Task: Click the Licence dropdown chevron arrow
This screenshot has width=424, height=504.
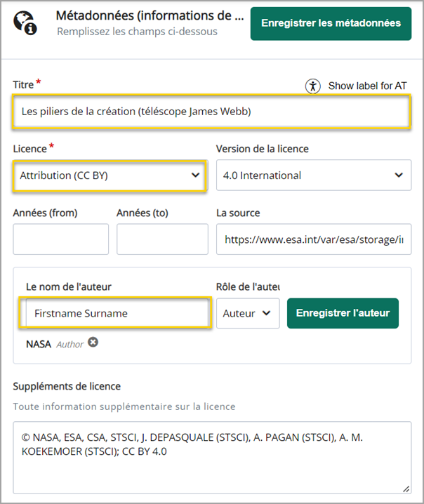Action: pyautogui.click(x=195, y=175)
